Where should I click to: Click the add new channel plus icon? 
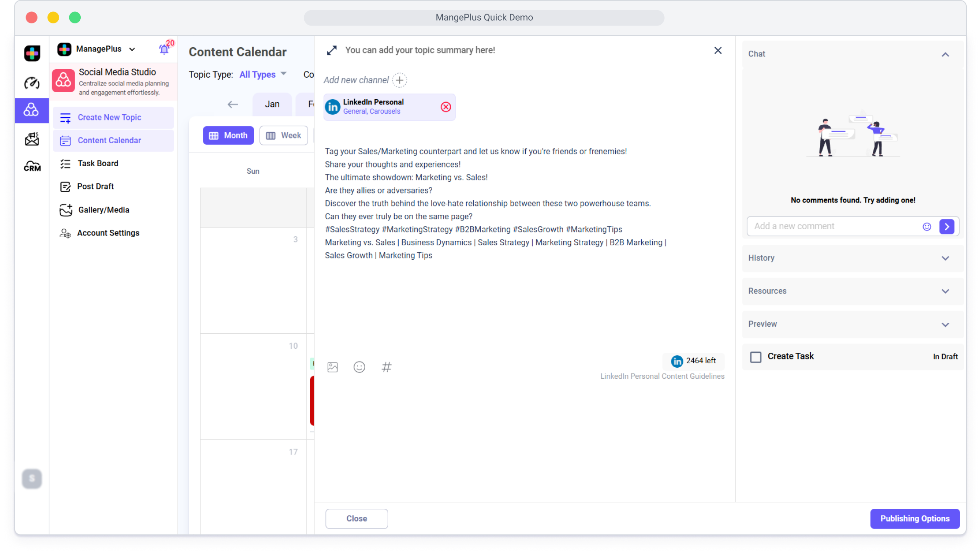[x=400, y=80]
